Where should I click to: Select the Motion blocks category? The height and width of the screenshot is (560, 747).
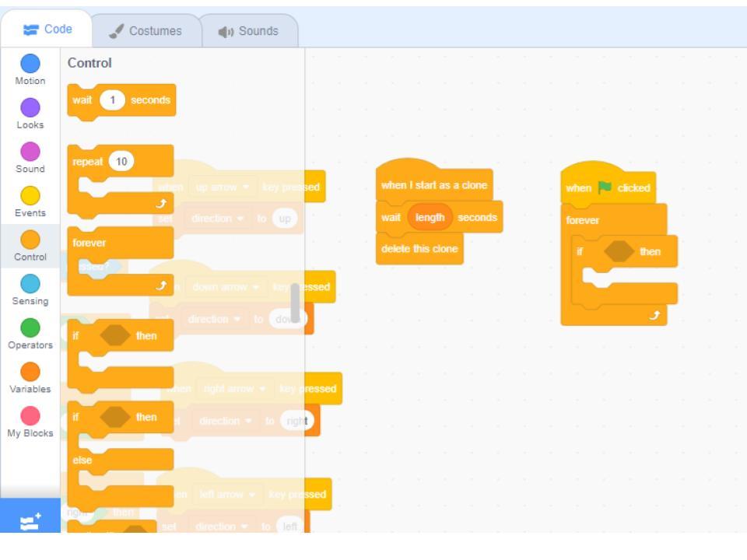click(30, 69)
